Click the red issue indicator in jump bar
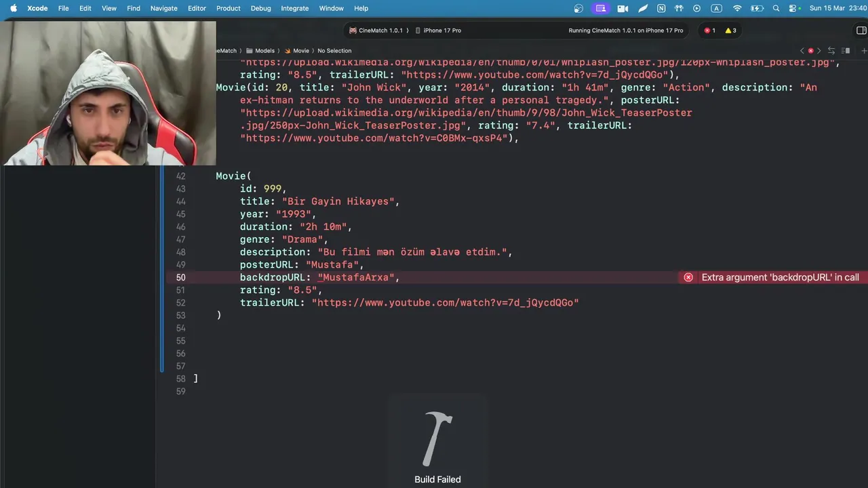The width and height of the screenshot is (868, 488). coord(810,51)
